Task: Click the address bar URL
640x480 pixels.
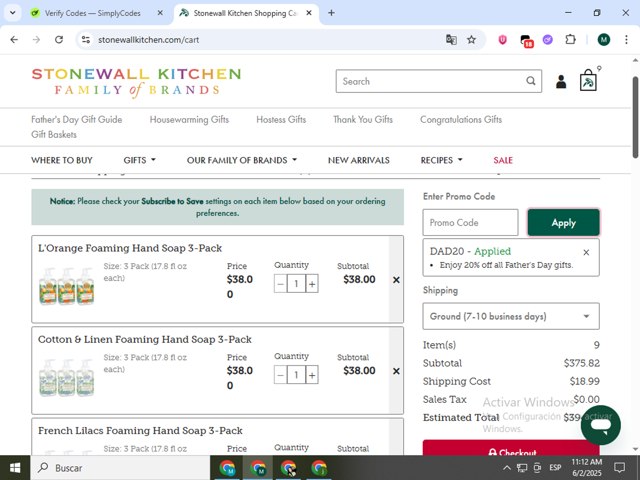Action: (x=148, y=40)
